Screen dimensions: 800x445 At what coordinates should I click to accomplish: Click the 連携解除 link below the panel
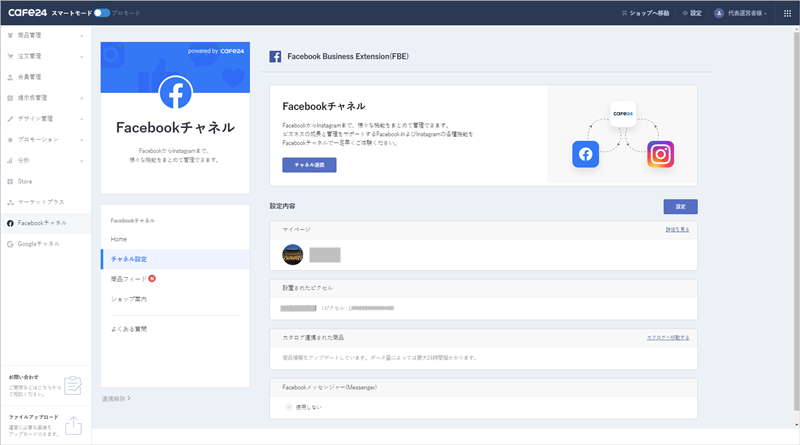(x=116, y=399)
